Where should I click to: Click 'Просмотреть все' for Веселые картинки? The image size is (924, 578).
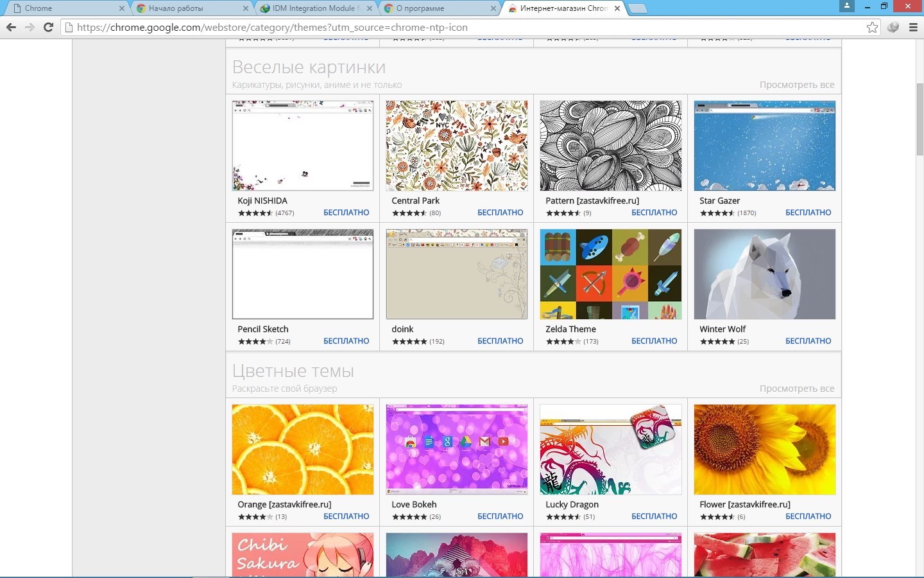[x=796, y=85]
